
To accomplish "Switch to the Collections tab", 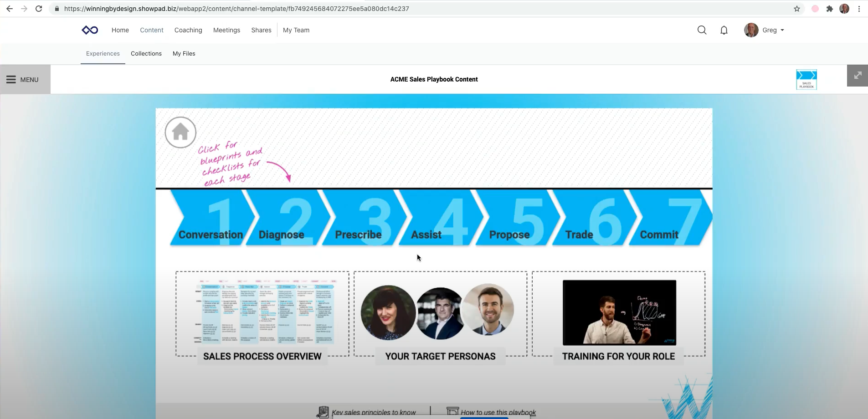I will (146, 53).
